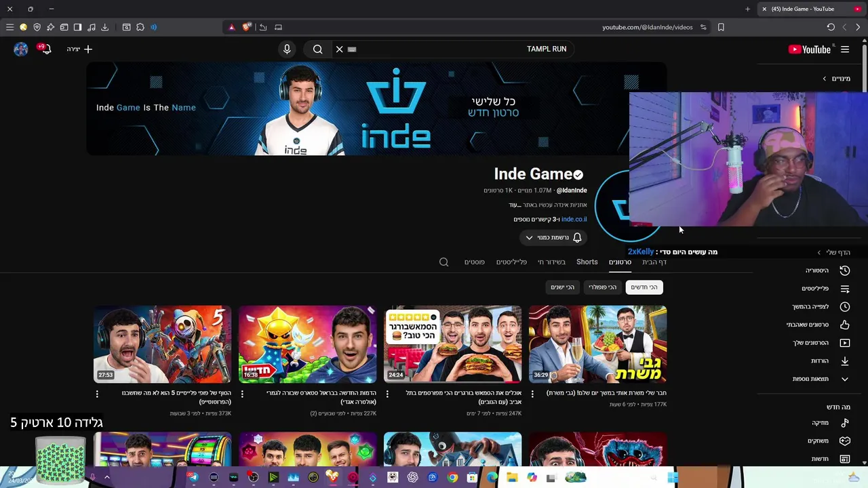This screenshot has width=868, height=488.
Task: Open the account avatar menu on YouTube
Action: (x=20, y=49)
